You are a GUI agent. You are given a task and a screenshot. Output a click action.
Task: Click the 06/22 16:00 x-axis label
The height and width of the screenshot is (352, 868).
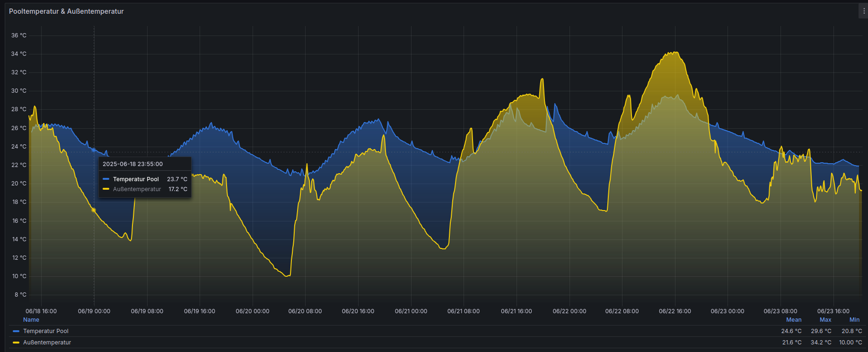click(675, 311)
